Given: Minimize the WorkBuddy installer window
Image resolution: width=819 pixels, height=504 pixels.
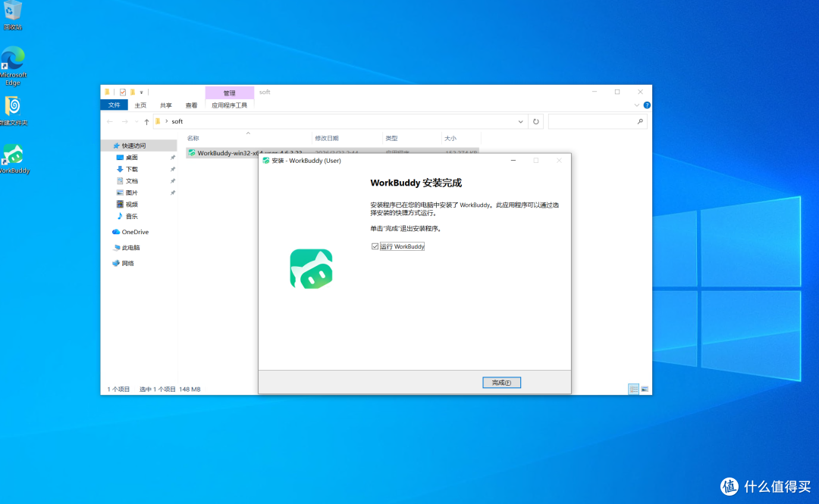Looking at the screenshot, I should click(513, 161).
